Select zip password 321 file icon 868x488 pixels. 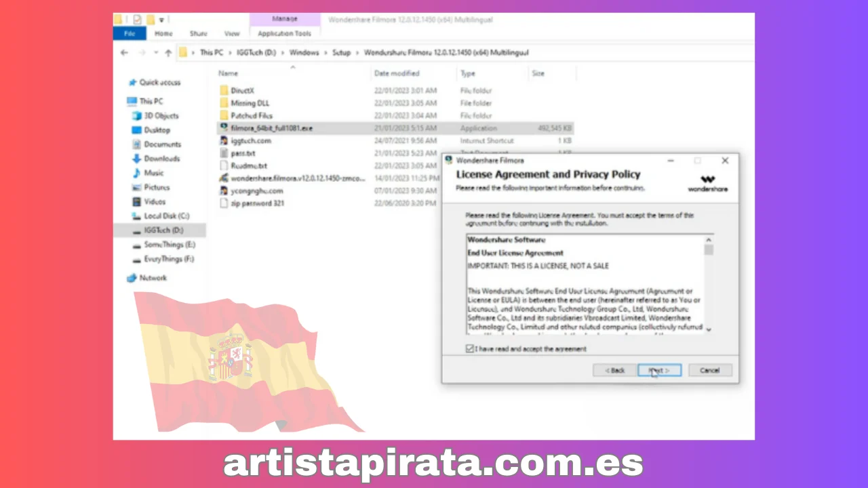224,203
